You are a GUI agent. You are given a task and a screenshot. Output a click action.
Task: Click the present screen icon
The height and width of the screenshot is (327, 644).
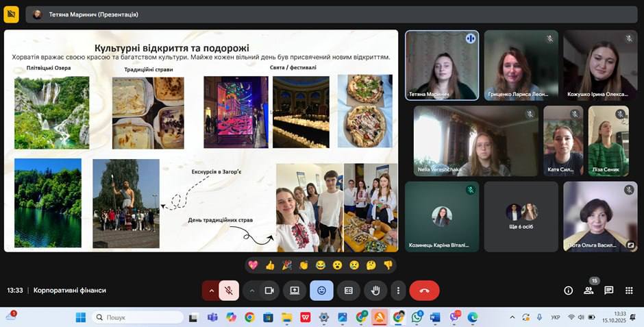295,291
